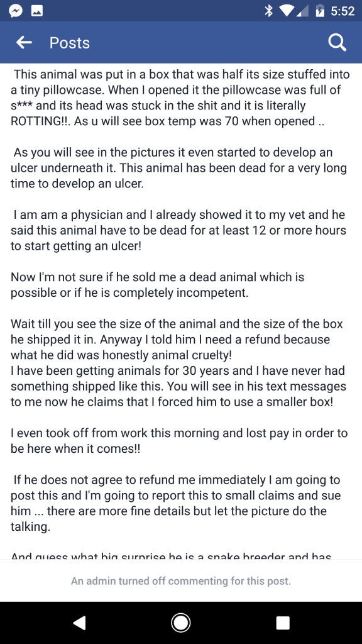
Task: Tap the paragraph starting 'This animal was put'
Action: click(180, 97)
